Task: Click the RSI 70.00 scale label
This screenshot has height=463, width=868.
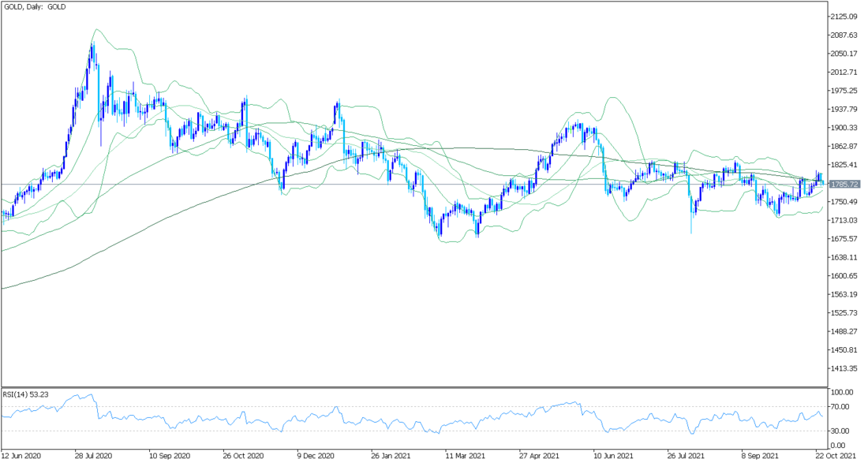Action: click(x=840, y=407)
